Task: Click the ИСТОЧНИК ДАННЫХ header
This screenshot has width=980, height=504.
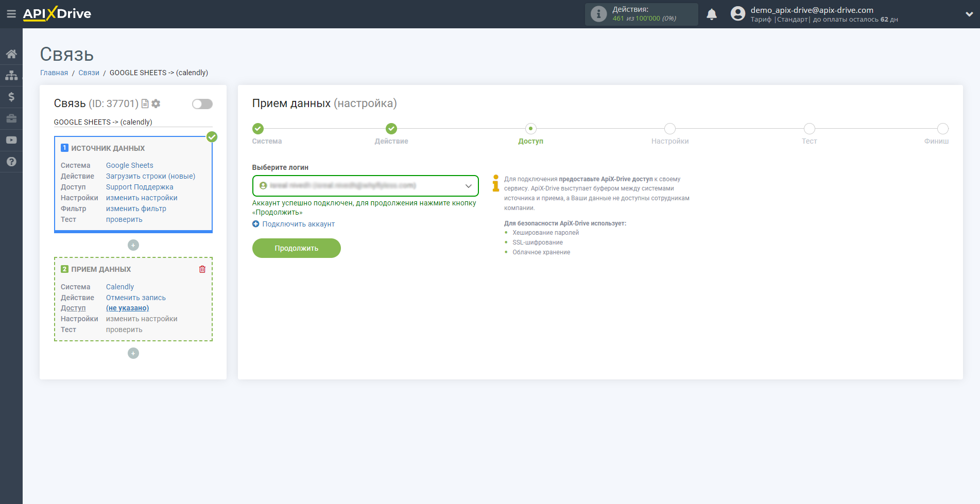Action: [x=108, y=148]
